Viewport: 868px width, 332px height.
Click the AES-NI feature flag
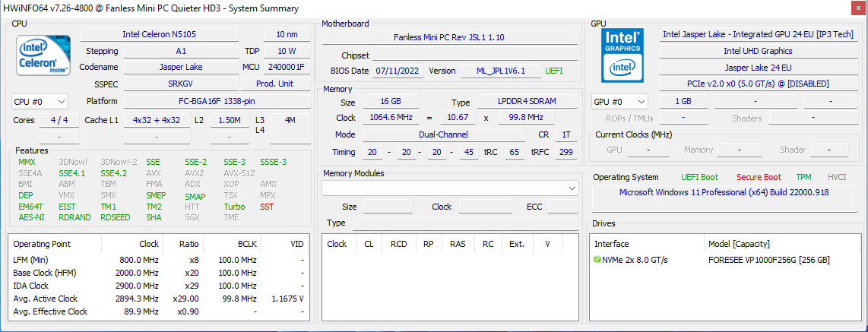[32, 217]
